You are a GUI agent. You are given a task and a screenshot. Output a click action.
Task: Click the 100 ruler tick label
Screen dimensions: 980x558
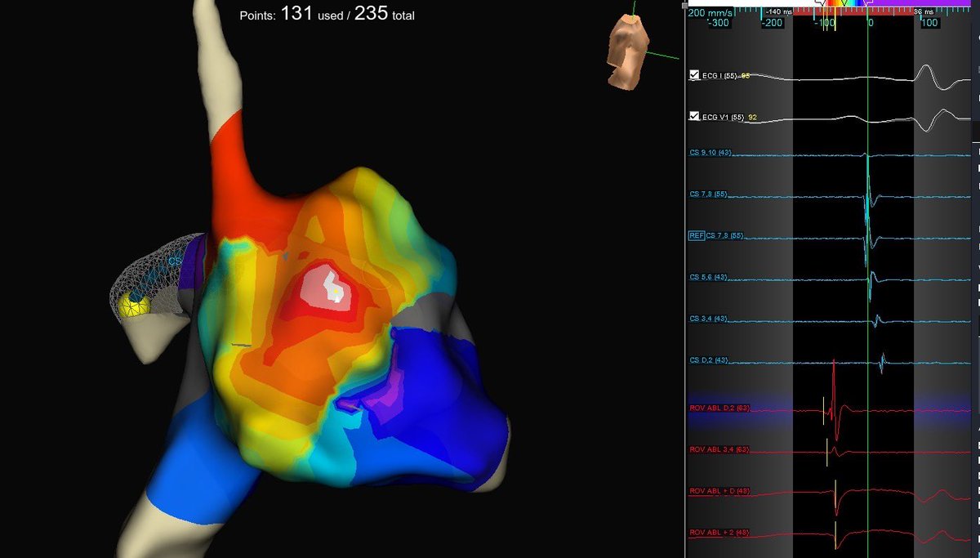pos(929,24)
